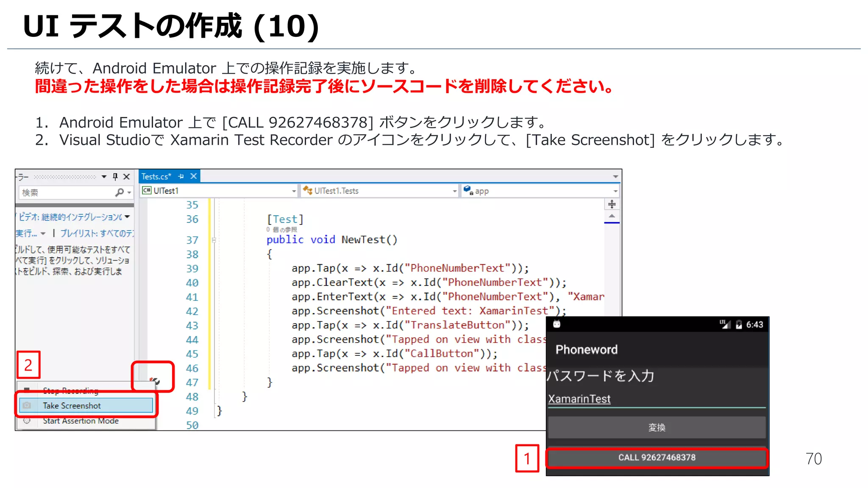Screen dimensions: 868x488
Task: Click 'public void NewTest()' on line 37
Action: coord(332,240)
